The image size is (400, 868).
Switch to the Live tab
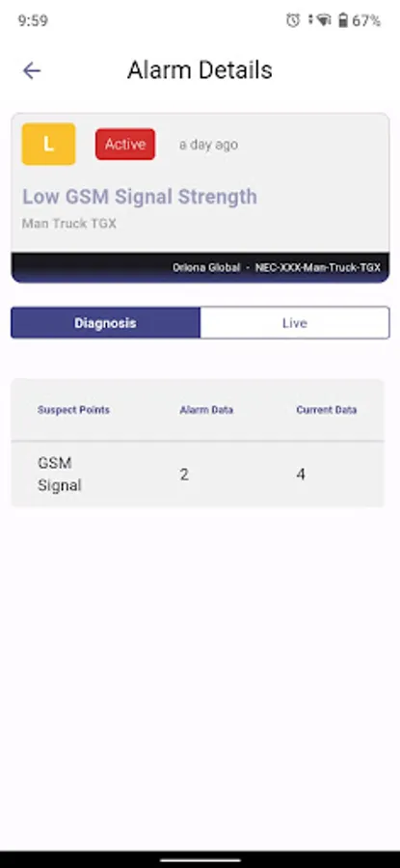pos(294,323)
